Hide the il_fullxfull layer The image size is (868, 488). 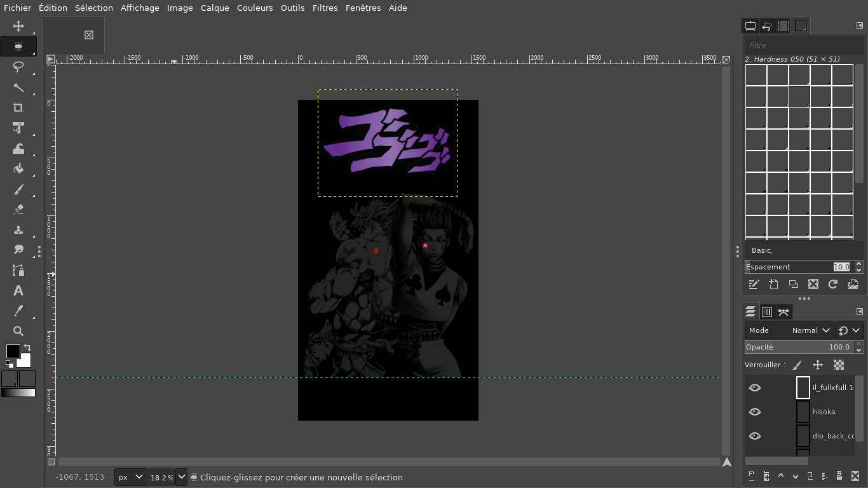(755, 388)
